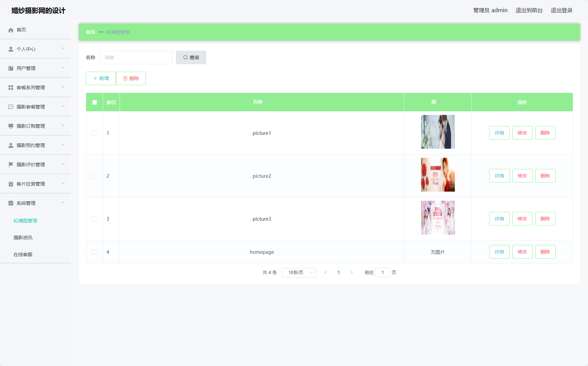This screenshot has height=366, width=588.
Task: Click the flag icon next to 摄影评价管理
Action: [x=11, y=165]
